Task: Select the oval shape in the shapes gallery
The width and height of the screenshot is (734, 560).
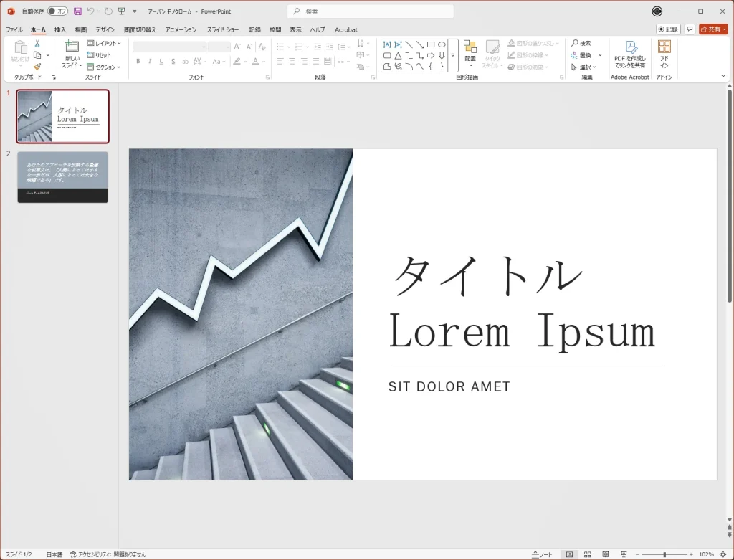Action: click(442, 44)
